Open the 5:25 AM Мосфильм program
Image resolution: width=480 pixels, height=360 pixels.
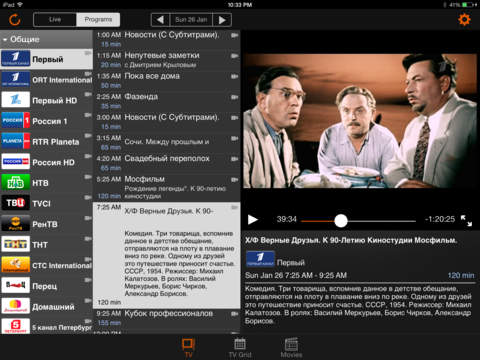(166, 187)
